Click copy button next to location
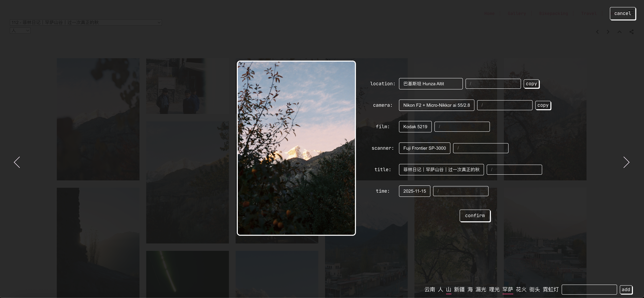This screenshot has height=298, width=644. point(531,84)
